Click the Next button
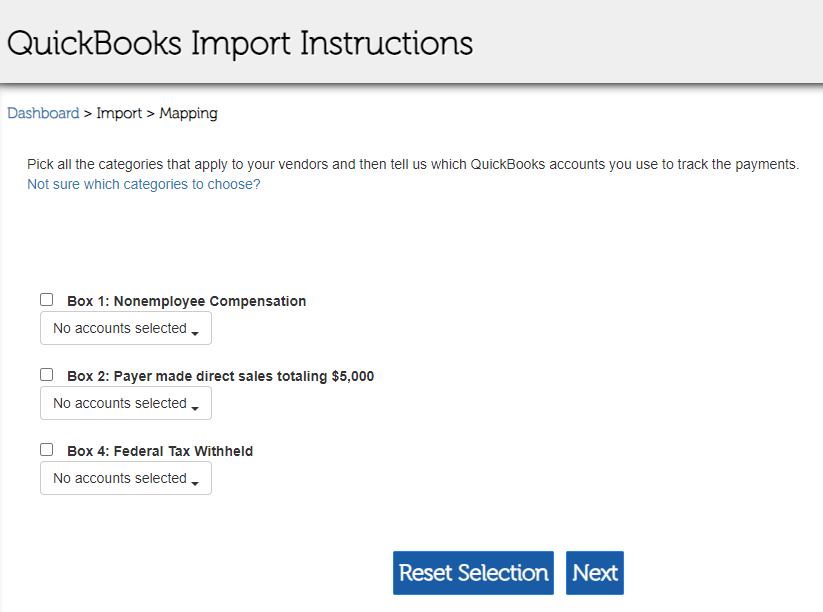The height and width of the screenshot is (612, 823). (595, 573)
